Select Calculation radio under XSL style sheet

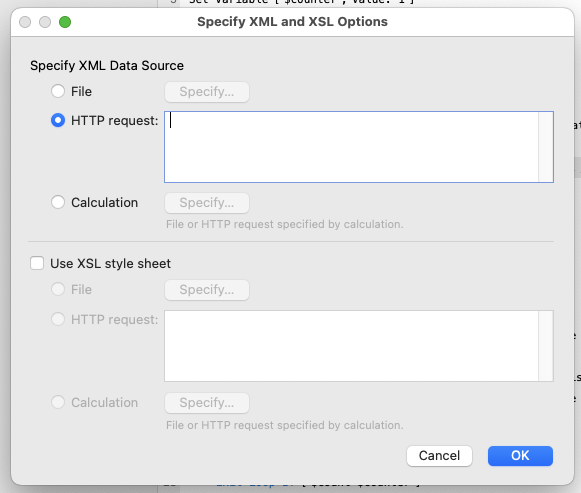[x=58, y=402]
